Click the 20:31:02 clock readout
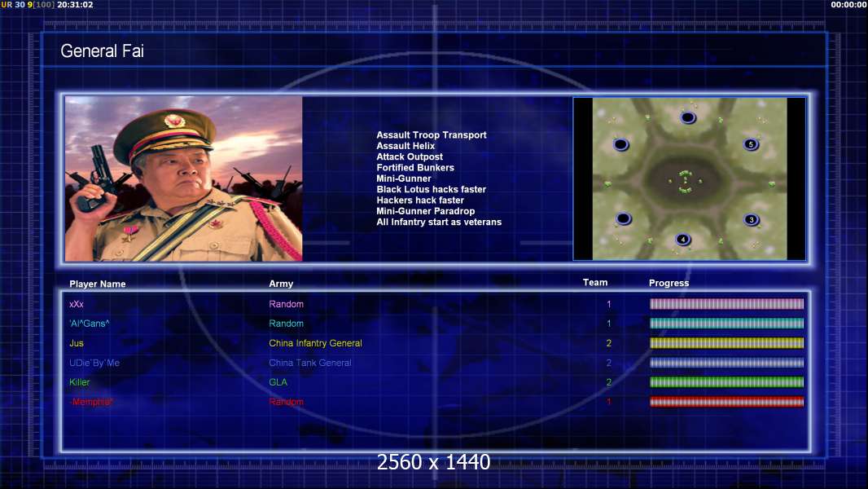The height and width of the screenshot is (489, 868). pos(75,4)
